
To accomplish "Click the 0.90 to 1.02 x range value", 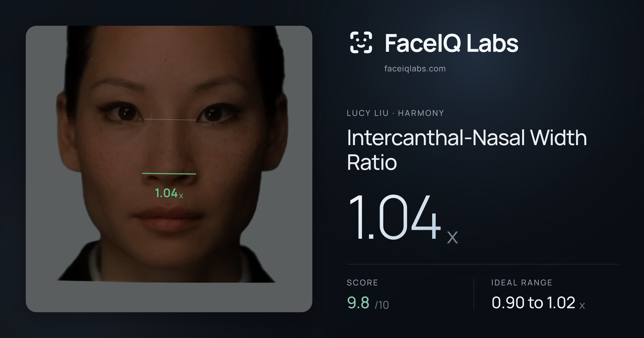I will point(538,303).
